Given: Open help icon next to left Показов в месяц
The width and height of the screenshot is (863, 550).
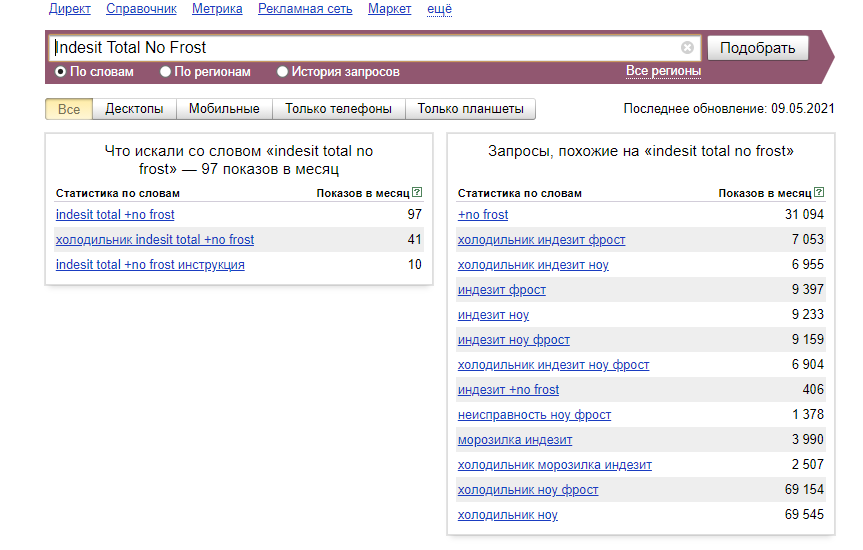Looking at the screenshot, I should coord(417,192).
